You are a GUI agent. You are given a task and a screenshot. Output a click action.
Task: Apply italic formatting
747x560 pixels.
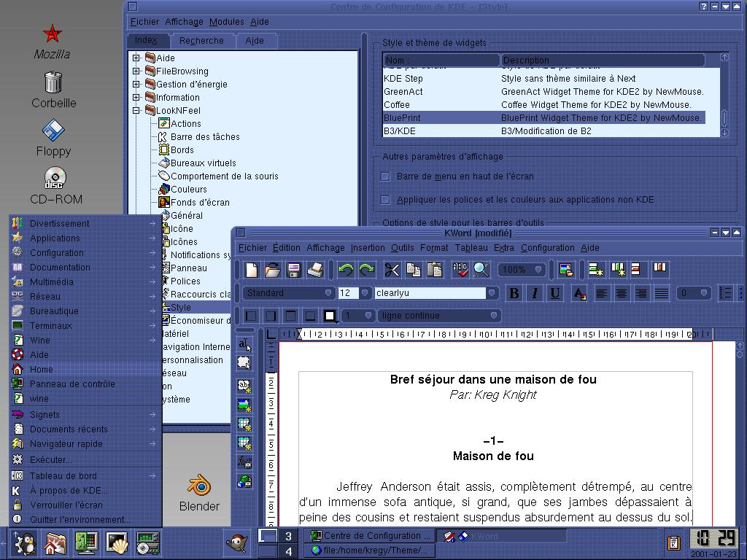point(535,293)
